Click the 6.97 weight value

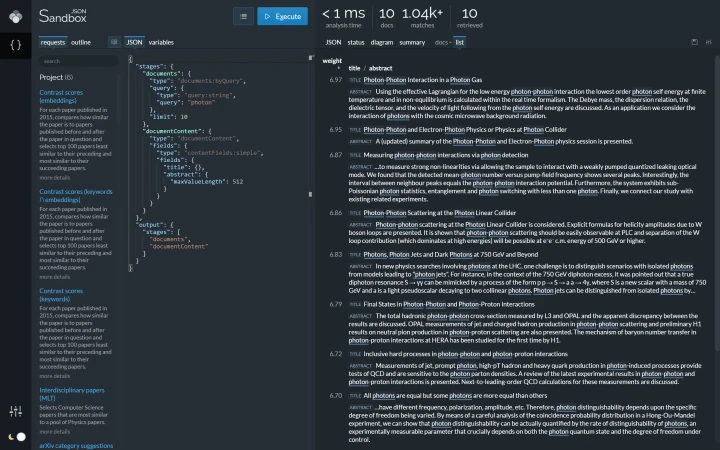pos(336,80)
